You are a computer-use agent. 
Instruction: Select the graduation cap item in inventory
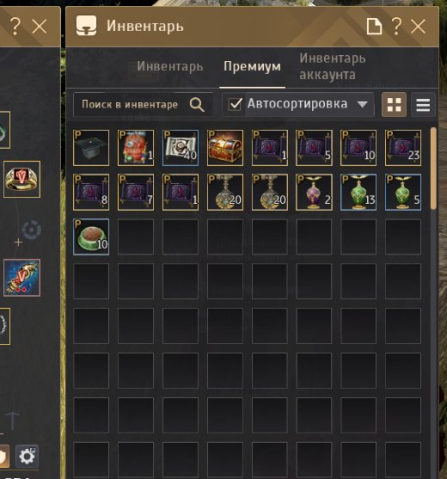pos(91,148)
